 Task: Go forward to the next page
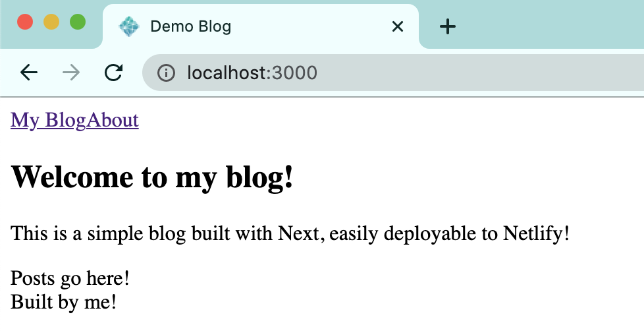click(71, 73)
